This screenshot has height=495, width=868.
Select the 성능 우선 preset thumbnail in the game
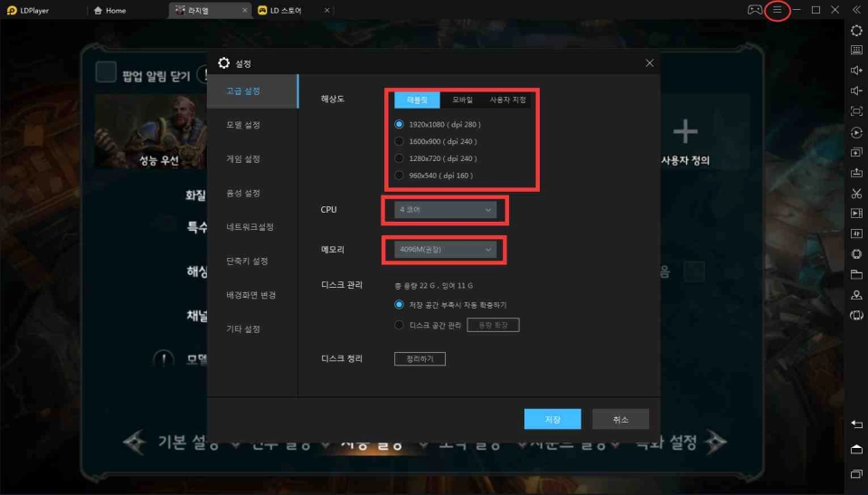151,132
